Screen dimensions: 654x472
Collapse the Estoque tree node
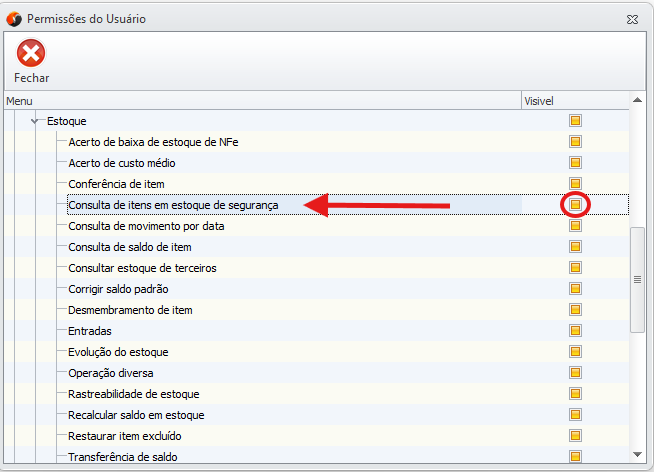pyautogui.click(x=36, y=121)
